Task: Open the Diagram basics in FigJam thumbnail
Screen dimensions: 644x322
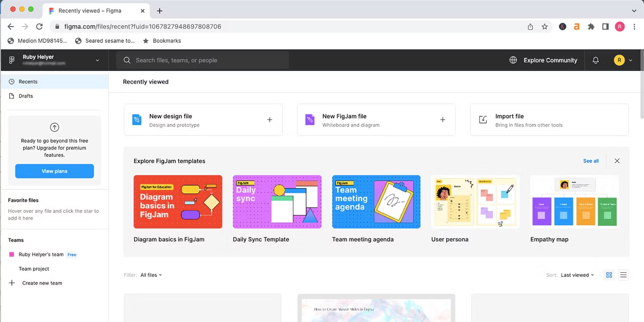Action: [178, 202]
